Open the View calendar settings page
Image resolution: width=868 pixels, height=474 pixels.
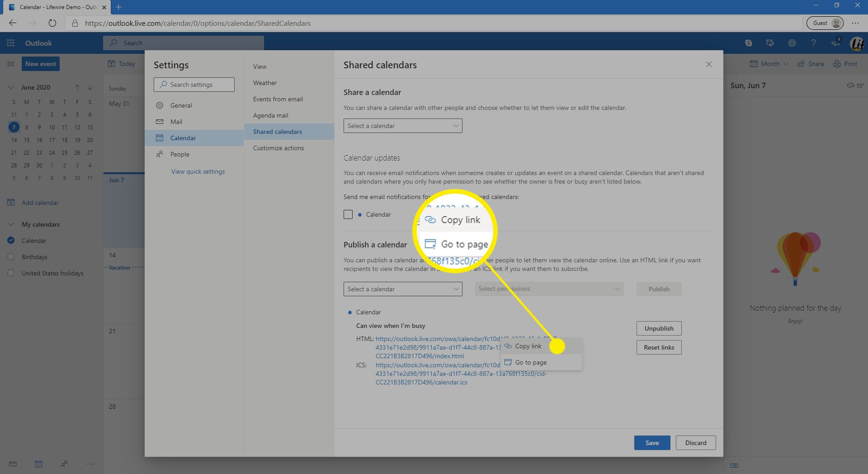coord(289,66)
